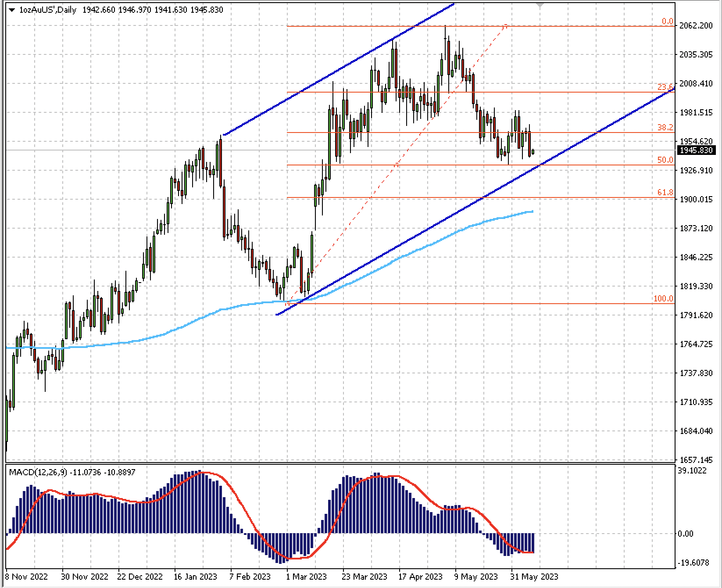722x588 pixels.
Task: Select the 17 Apr 2023 date label
Action: tap(421, 577)
